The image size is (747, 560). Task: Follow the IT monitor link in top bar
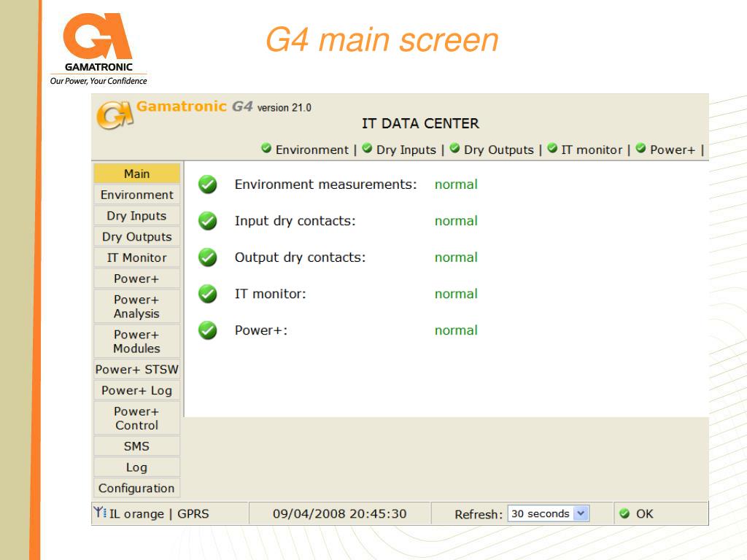coord(592,149)
